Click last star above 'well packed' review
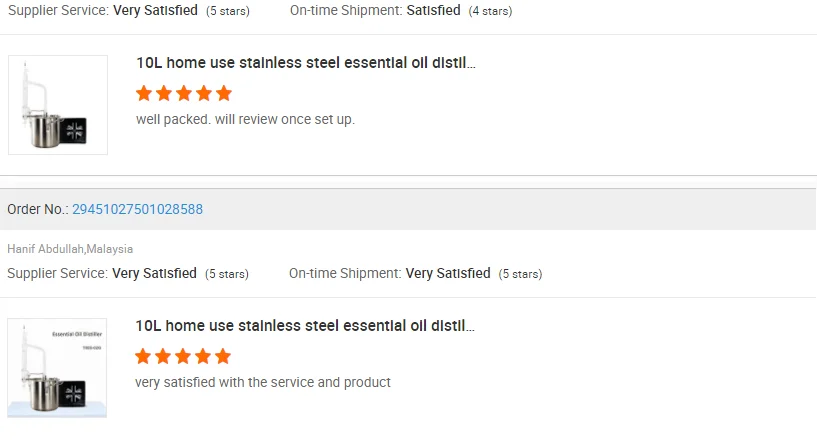This screenshot has height=440, width=817. tap(224, 93)
